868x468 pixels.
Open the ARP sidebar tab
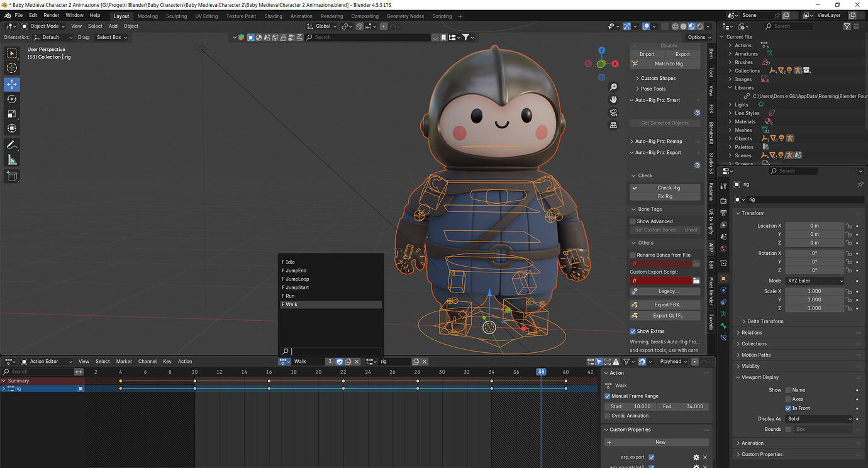tap(711, 248)
